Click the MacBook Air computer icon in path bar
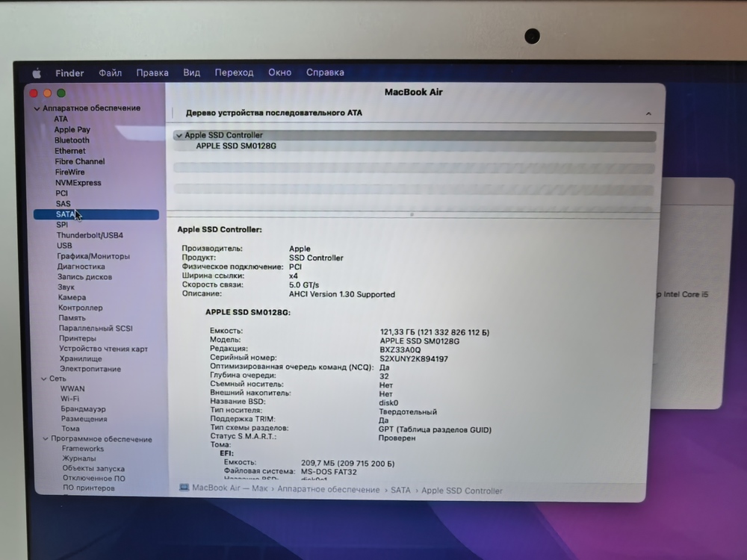Screen dimensions: 747x560 (184, 488)
